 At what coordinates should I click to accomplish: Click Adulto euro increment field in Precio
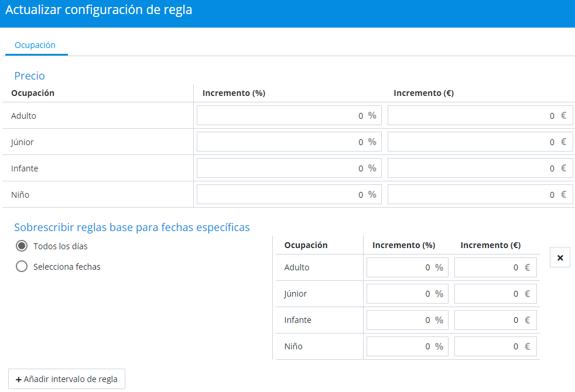(x=471, y=116)
